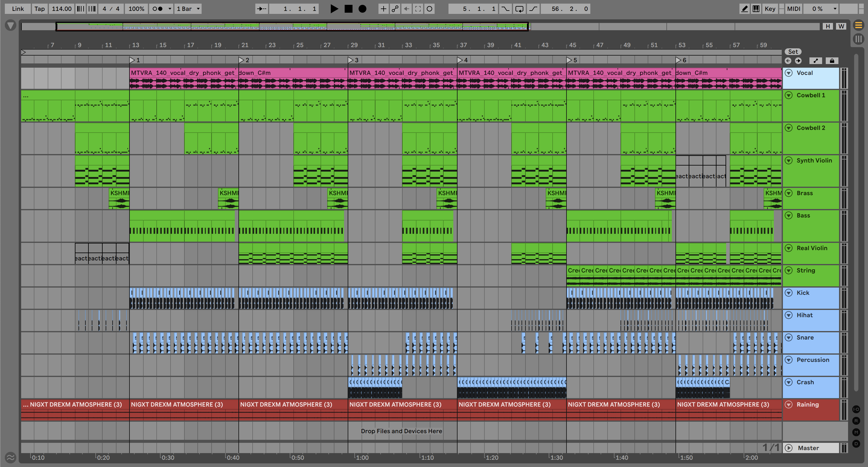
Task: Toggle the metronome on or off
Action: point(157,9)
